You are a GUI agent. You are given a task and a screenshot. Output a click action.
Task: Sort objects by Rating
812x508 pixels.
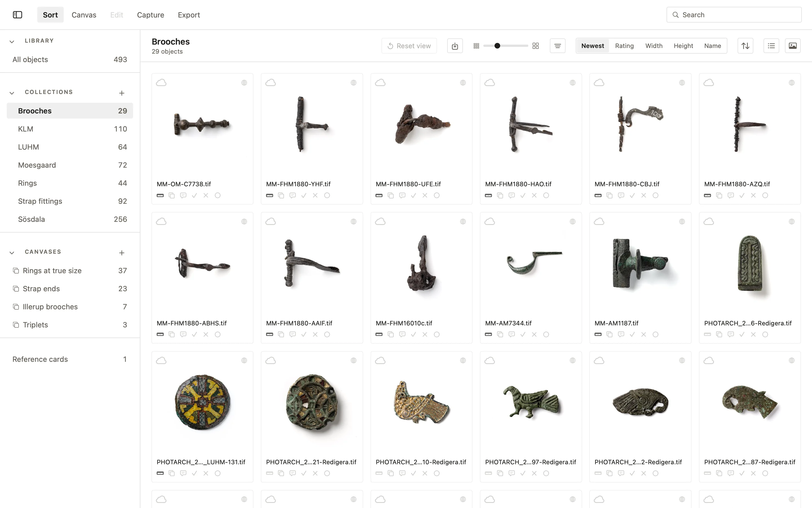click(624, 46)
